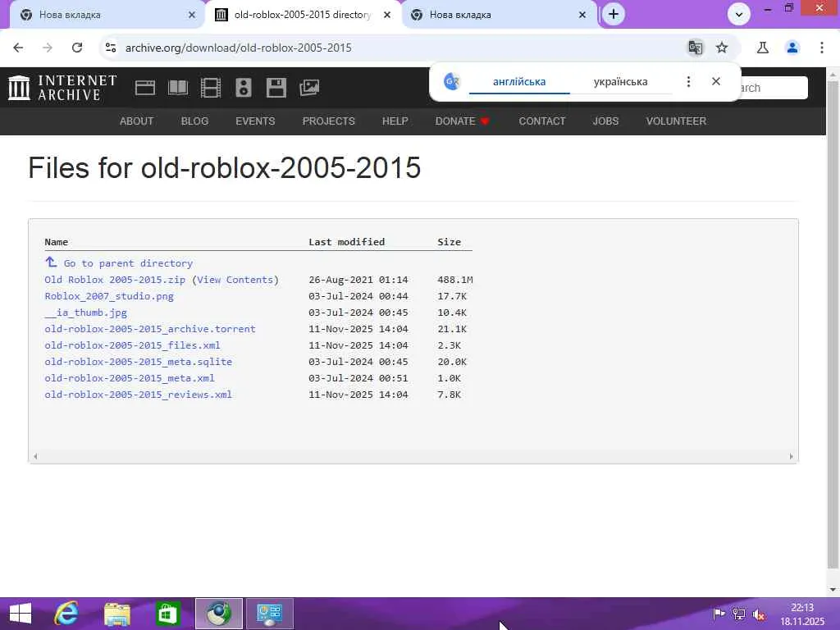Download old-roblox-2005-2015_archive.torrent
The height and width of the screenshot is (630, 840).
tap(150, 328)
